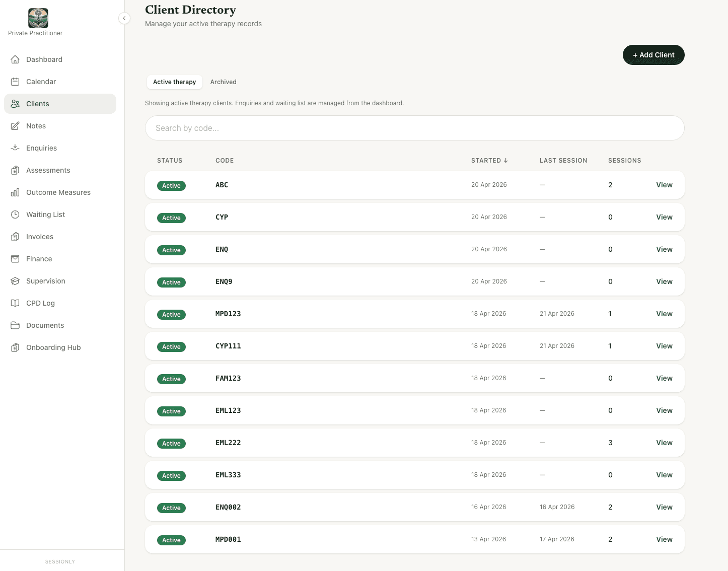Click the Notes pencil icon
Image resolution: width=728 pixels, height=571 pixels.
click(15, 126)
